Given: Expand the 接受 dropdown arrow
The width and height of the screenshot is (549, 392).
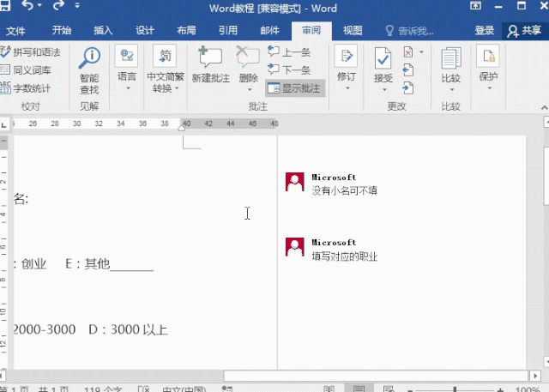Looking at the screenshot, I should (x=384, y=89).
